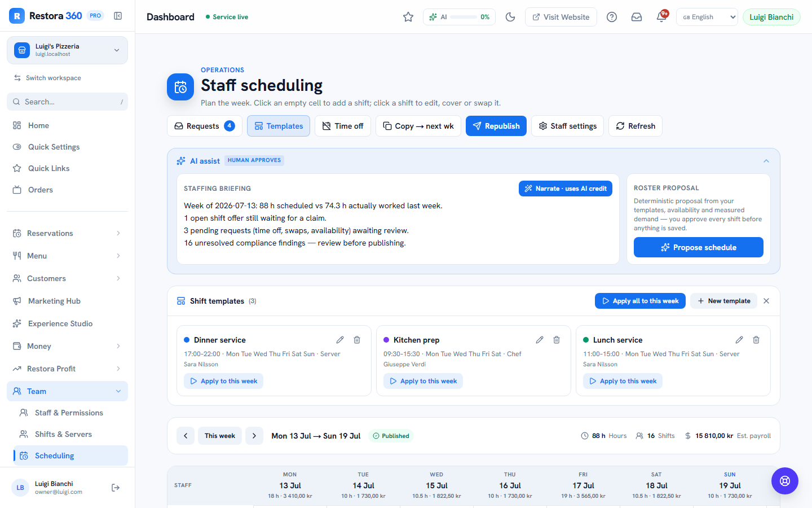Open the Luigi's Pizzeria workspace dropdown
The image size is (812, 508).
67,50
